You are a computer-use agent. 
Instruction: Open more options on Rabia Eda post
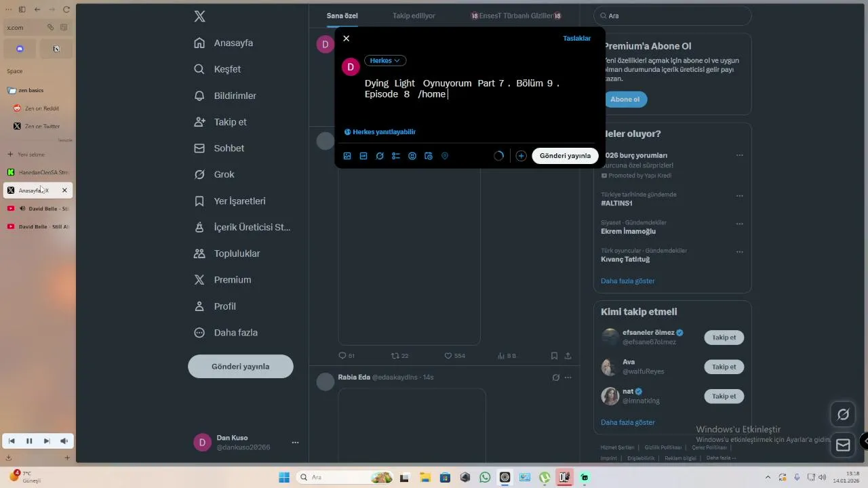tap(568, 378)
